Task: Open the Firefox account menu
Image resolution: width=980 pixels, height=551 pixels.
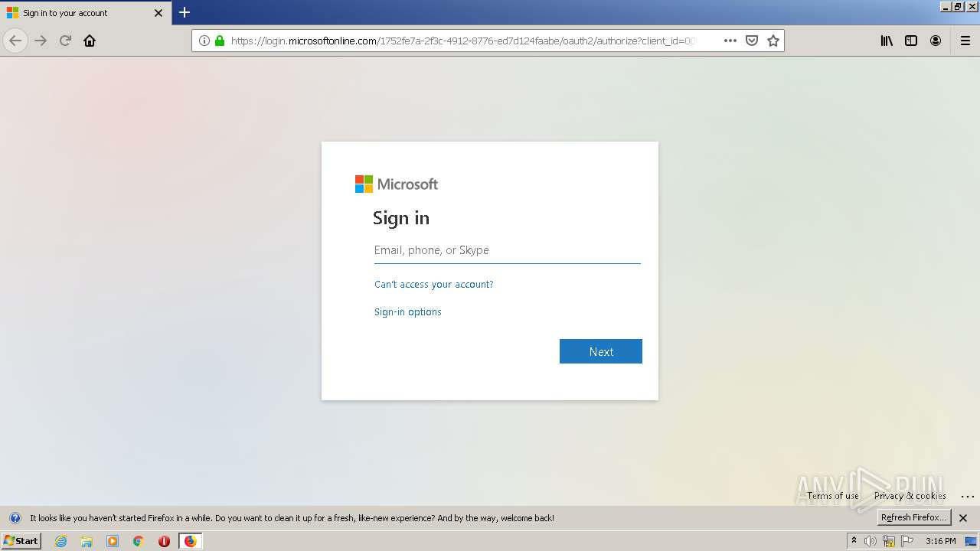Action: [x=936, y=41]
